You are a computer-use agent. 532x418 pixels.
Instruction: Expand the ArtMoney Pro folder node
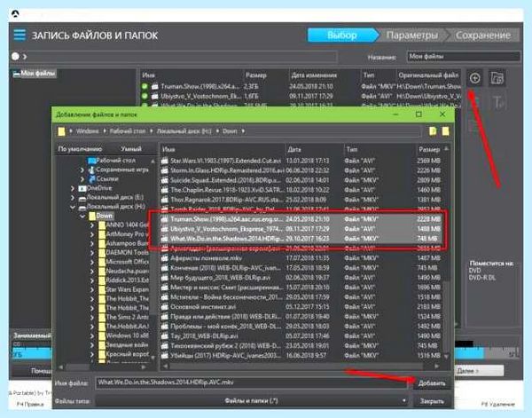click(92, 234)
